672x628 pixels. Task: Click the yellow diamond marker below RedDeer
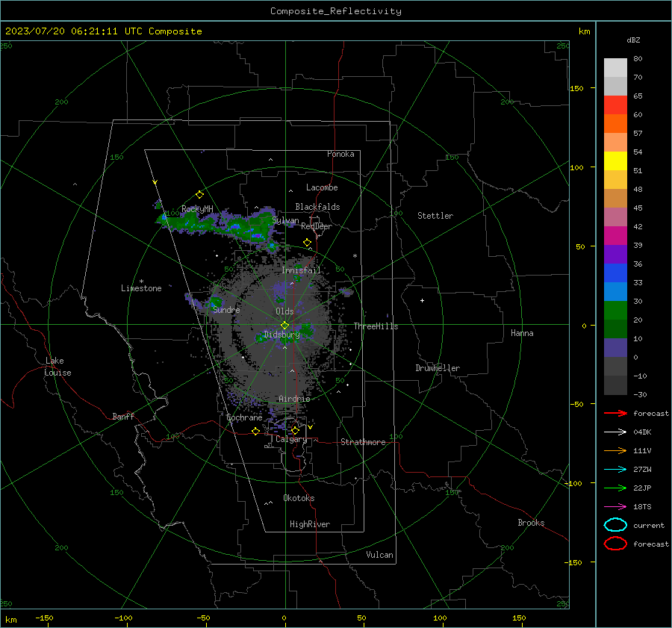307,243
